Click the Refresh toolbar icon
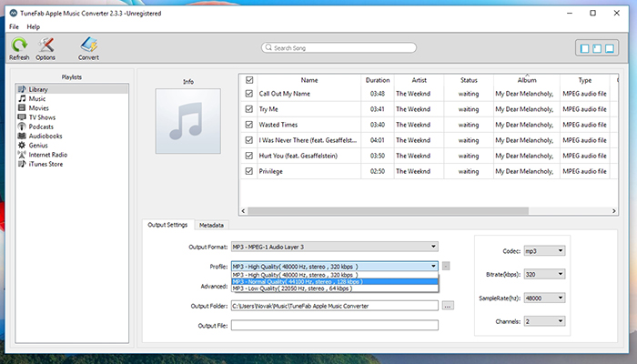This screenshot has width=637, height=364. [x=19, y=45]
